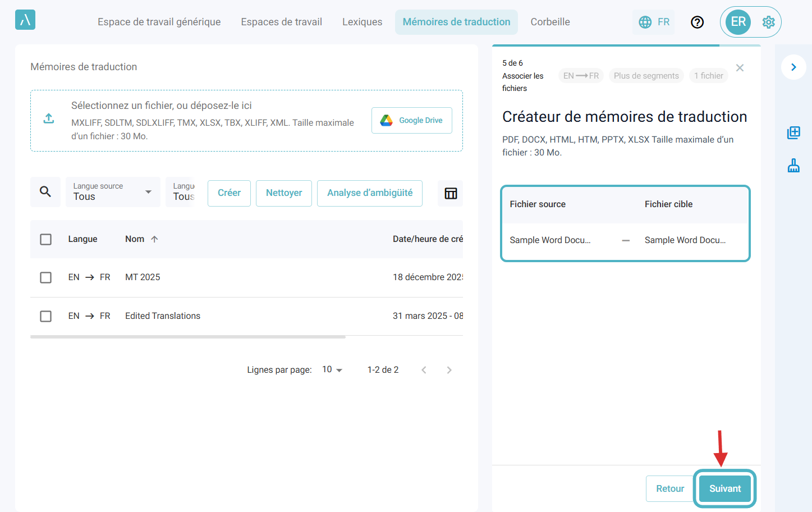Go to the Corbeille tab
This screenshot has width=812, height=512.
(550, 22)
